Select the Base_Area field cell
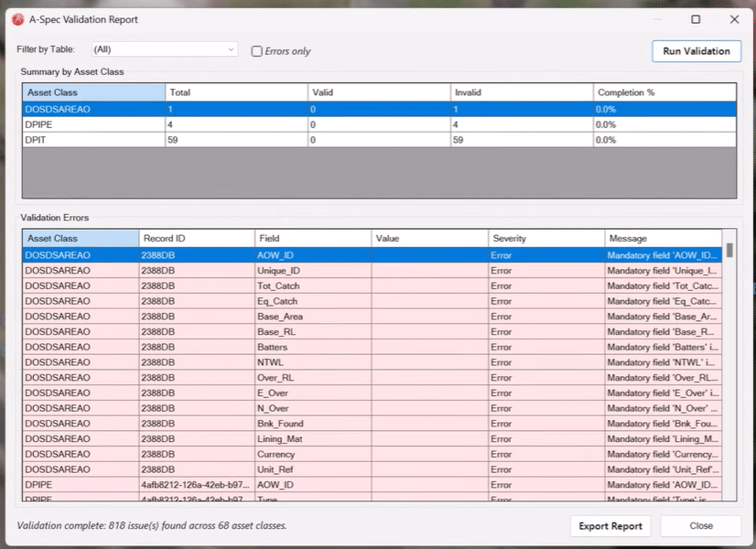756x549 pixels. (x=313, y=317)
